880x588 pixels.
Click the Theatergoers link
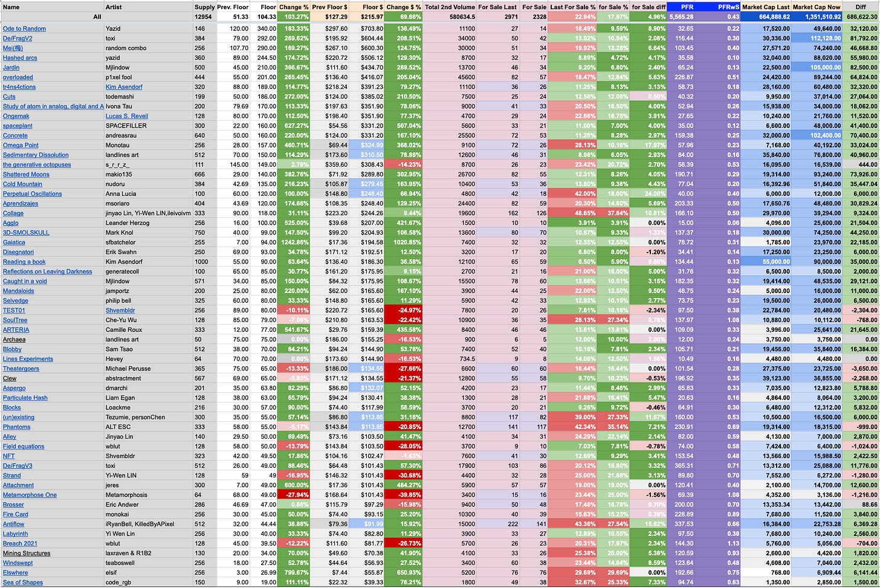pyautogui.click(x=21, y=368)
